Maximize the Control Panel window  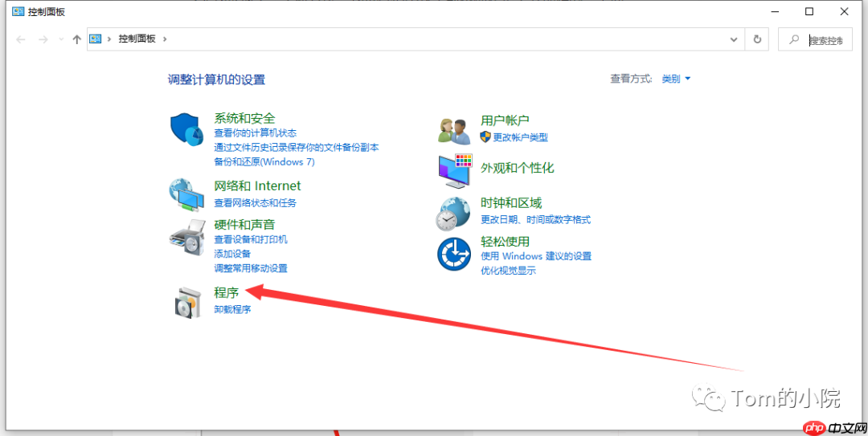point(809,11)
